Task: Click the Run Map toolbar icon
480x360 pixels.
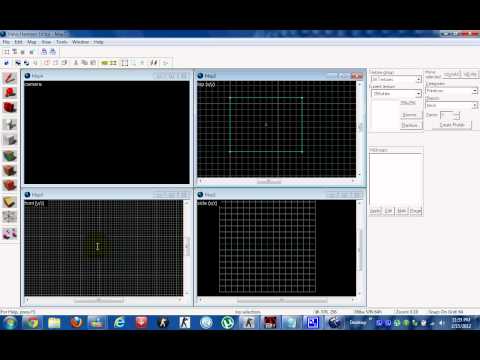Action: click(165, 63)
